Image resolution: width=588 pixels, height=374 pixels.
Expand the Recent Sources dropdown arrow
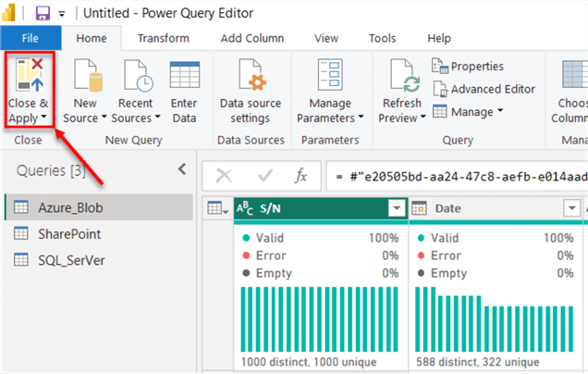pos(157,117)
